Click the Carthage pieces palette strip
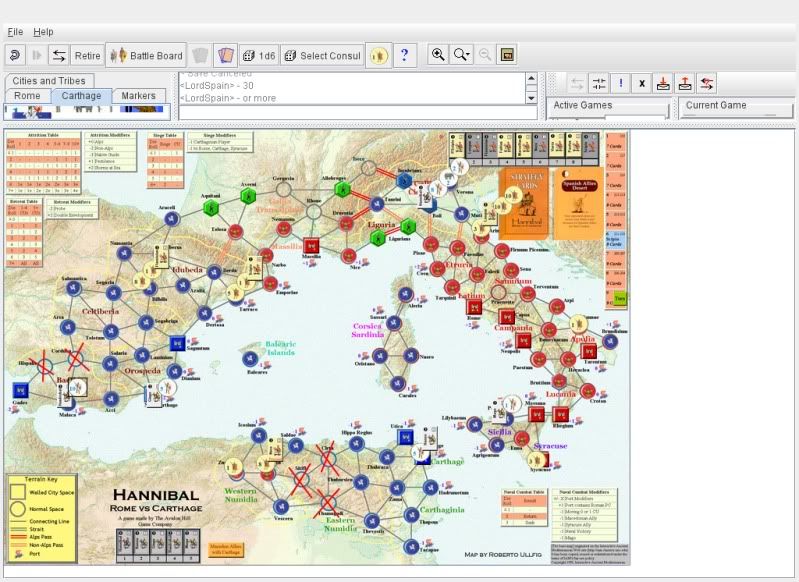The image size is (799, 582). [x=87, y=111]
